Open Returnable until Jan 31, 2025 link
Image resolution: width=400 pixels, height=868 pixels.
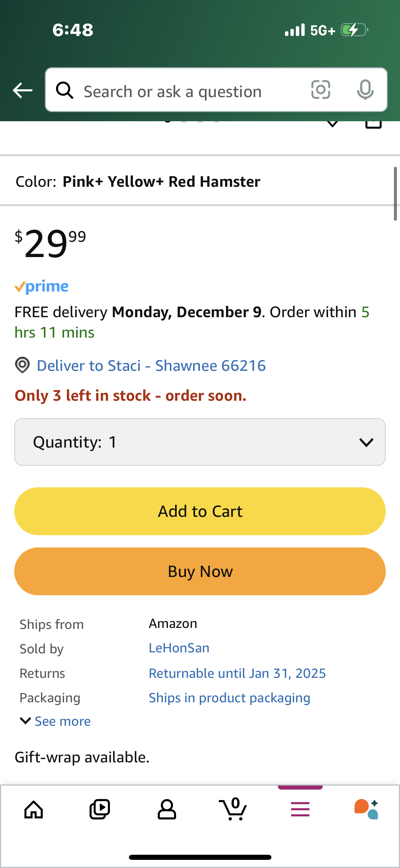237,673
